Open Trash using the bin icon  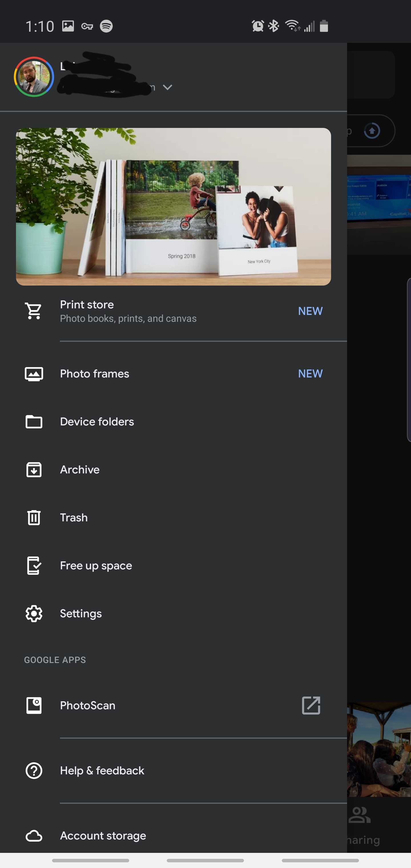(x=34, y=518)
